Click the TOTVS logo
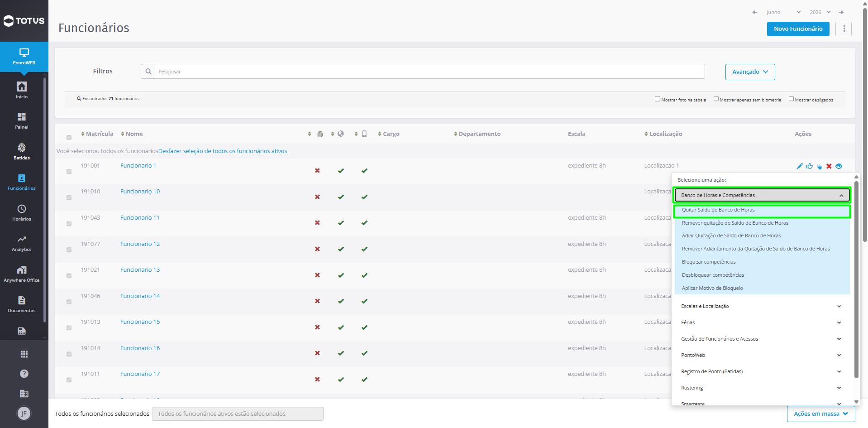Image resolution: width=868 pixels, height=428 pixels. pyautogui.click(x=24, y=21)
